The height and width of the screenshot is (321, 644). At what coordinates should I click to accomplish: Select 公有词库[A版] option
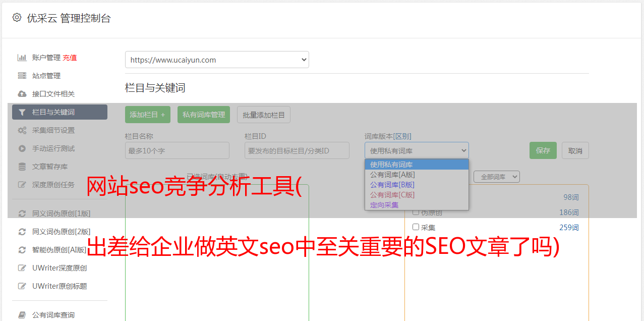click(417, 175)
